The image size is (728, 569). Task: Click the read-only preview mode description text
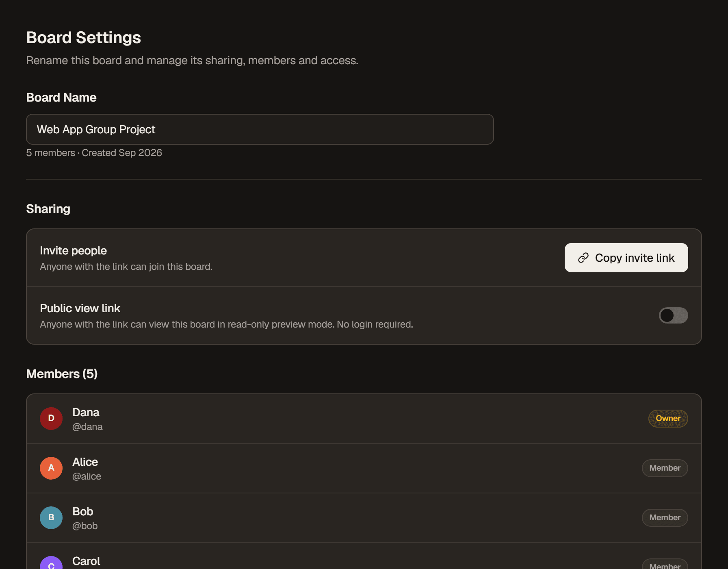(226, 324)
